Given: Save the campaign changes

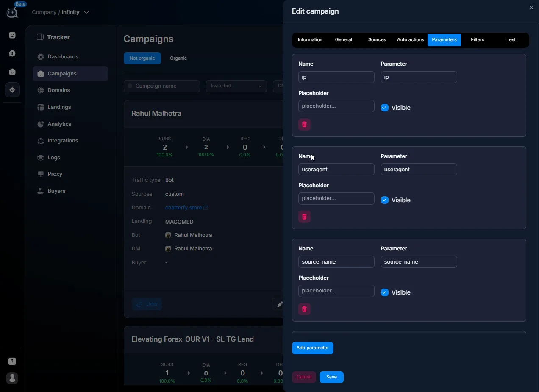Looking at the screenshot, I should click(331, 377).
